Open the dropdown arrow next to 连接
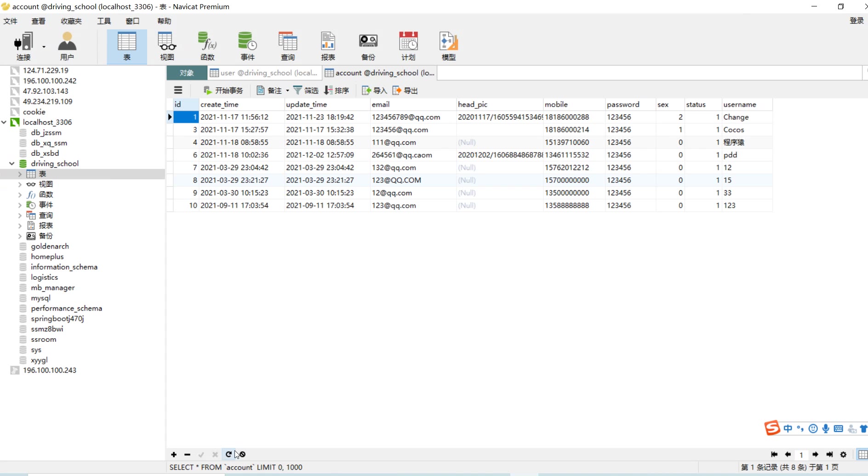This screenshot has width=868, height=476. click(x=44, y=47)
